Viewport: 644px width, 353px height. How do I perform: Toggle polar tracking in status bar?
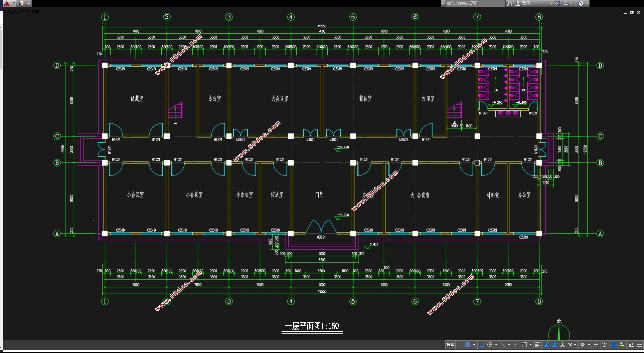pos(490,345)
